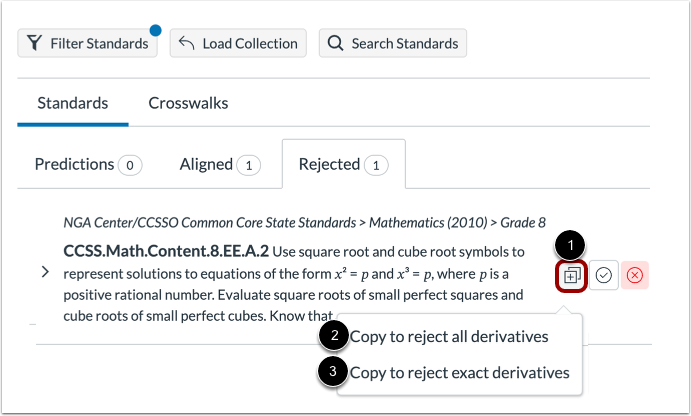Switch to the Standards tab
Screen dimensions: 691x416
(x=73, y=102)
